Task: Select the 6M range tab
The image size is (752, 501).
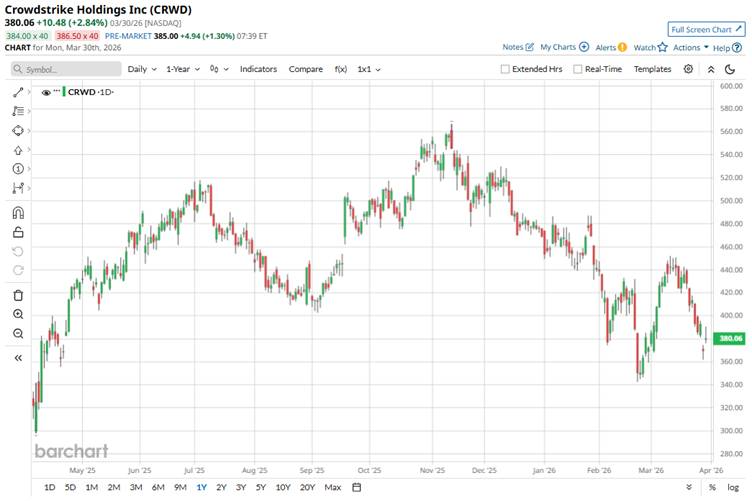Action: 158,487
